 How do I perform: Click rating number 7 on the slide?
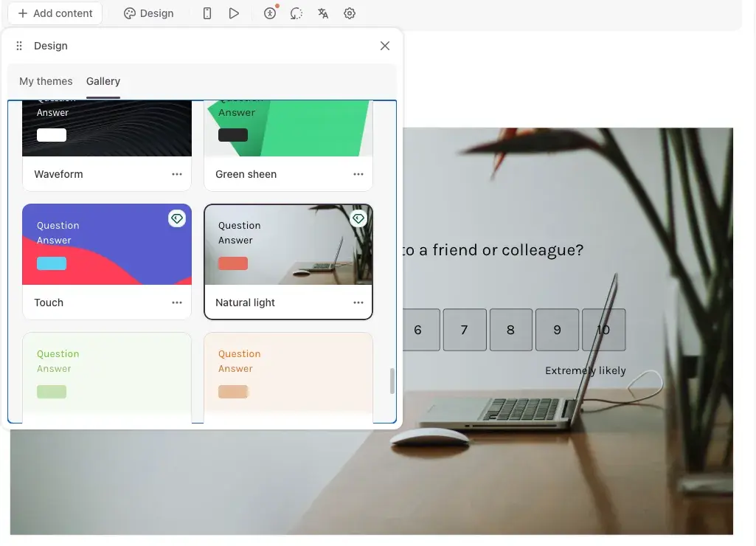pyautogui.click(x=464, y=330)
